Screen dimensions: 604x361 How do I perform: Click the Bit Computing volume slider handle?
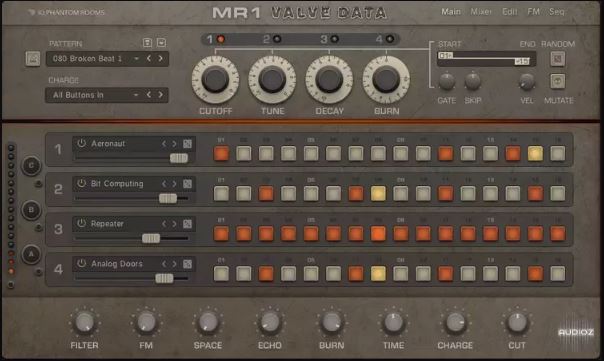point(168,198)
